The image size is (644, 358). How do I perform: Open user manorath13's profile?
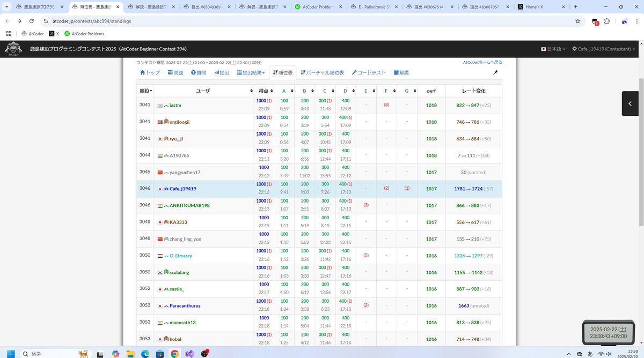pos(182,323)
